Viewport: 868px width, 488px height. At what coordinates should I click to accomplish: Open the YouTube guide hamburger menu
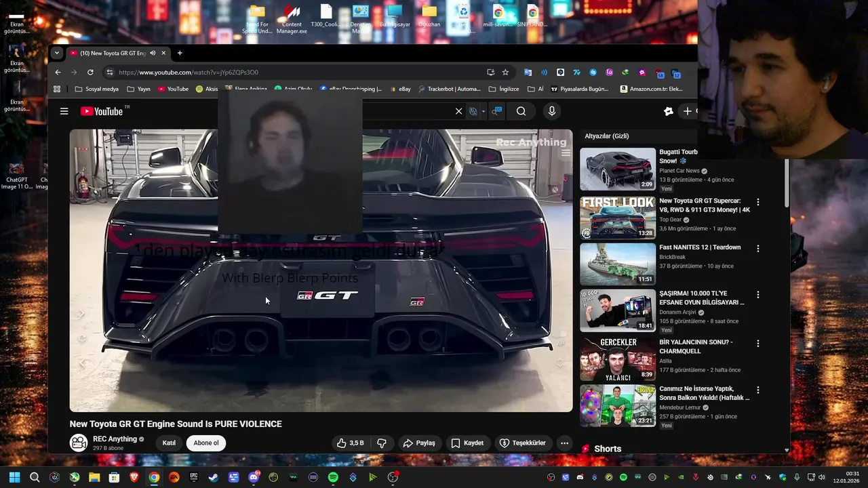coord(64,111)
